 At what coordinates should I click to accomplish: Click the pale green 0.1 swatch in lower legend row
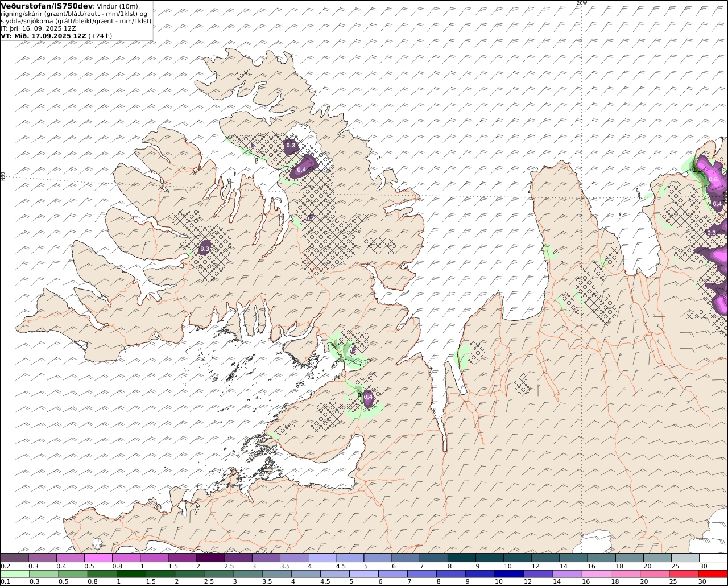(15, 573)
